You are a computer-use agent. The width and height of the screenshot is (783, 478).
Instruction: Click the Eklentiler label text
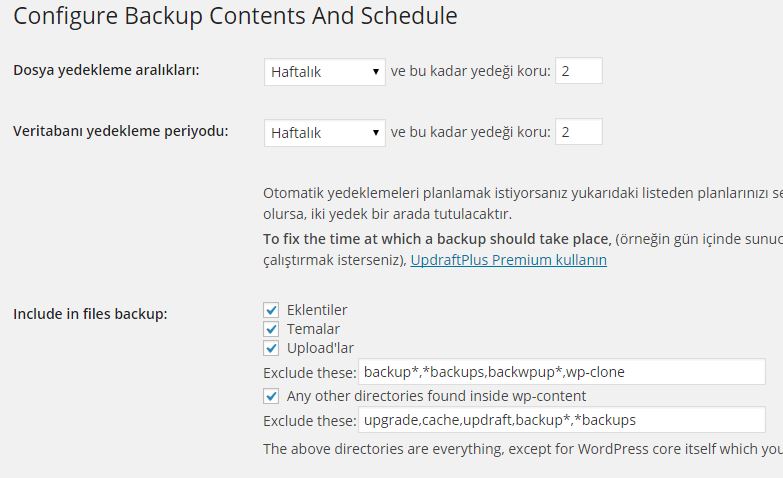317,310
